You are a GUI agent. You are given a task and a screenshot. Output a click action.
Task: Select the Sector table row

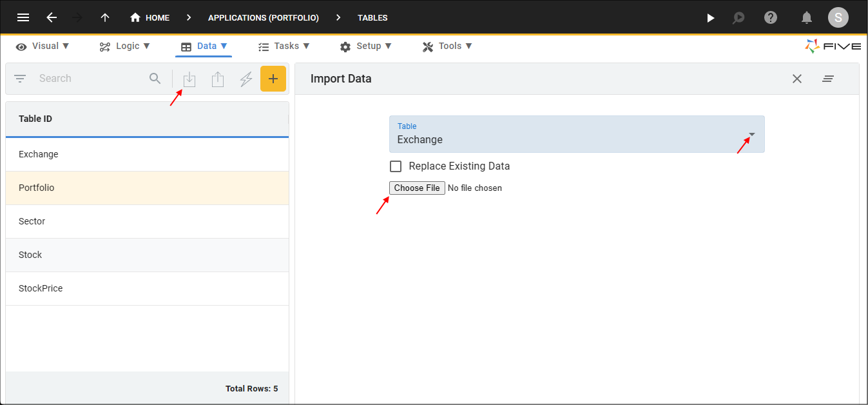(147, 221)
